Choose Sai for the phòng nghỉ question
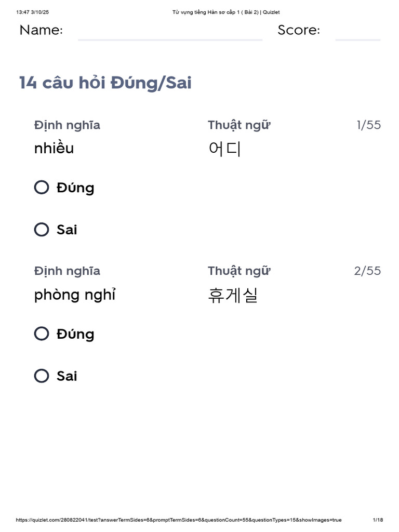The width and height of the screenshot is (399, 532). 42,376
